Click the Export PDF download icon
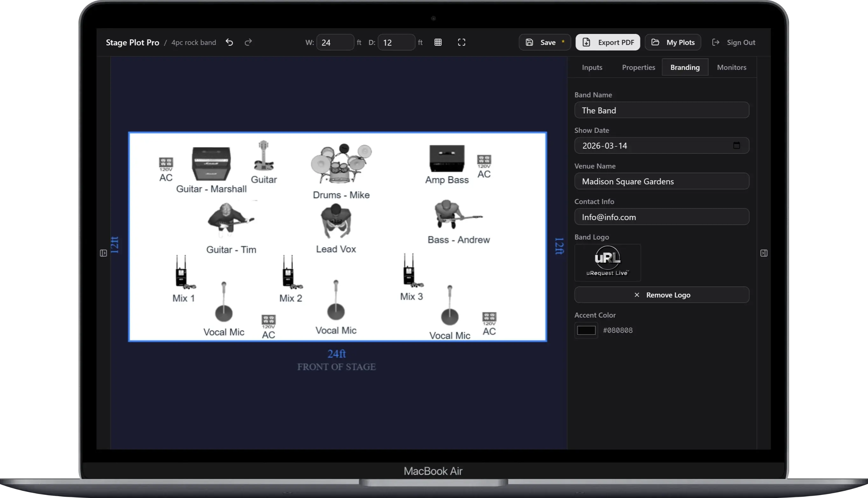 coord(587,42)
